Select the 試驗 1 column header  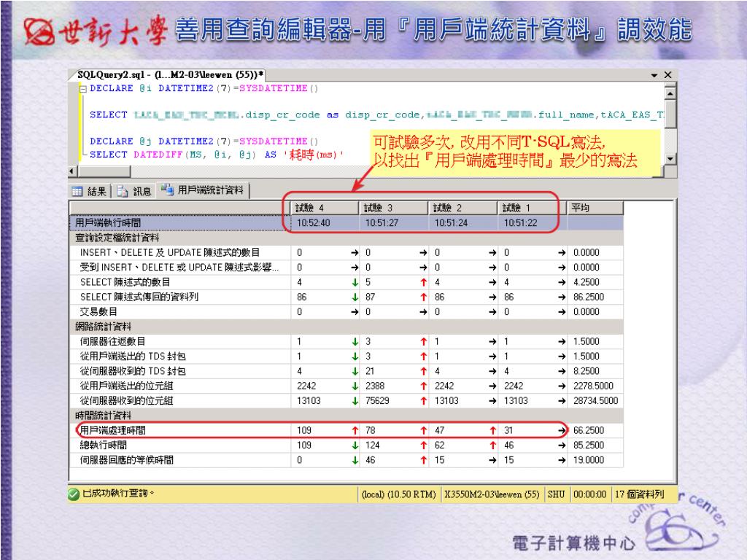pos(532,208)
